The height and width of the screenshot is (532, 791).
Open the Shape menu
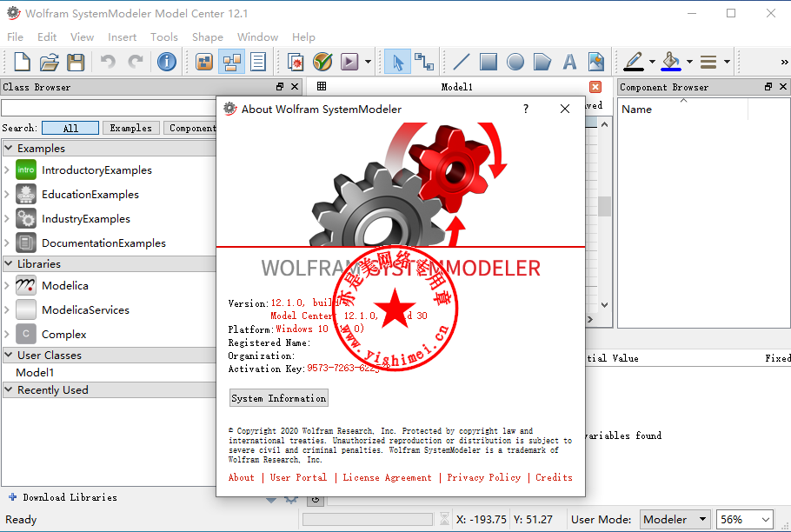208,37
